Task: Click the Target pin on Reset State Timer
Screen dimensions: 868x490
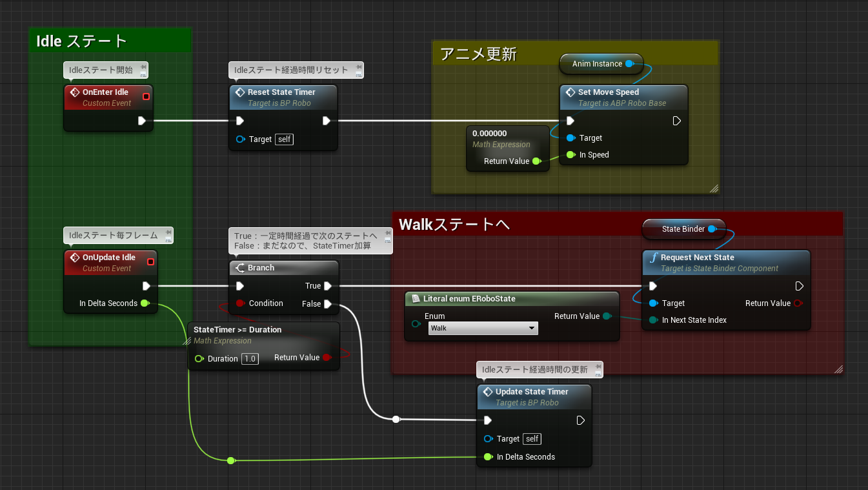Action: (240, 139)
